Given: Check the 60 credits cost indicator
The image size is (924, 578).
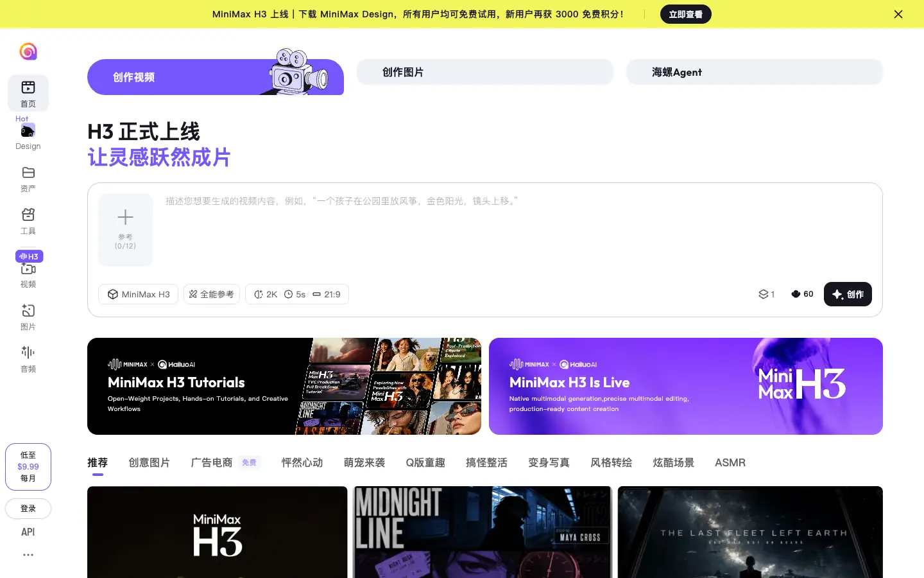Looking at the screenshot, I should (802, 294).
